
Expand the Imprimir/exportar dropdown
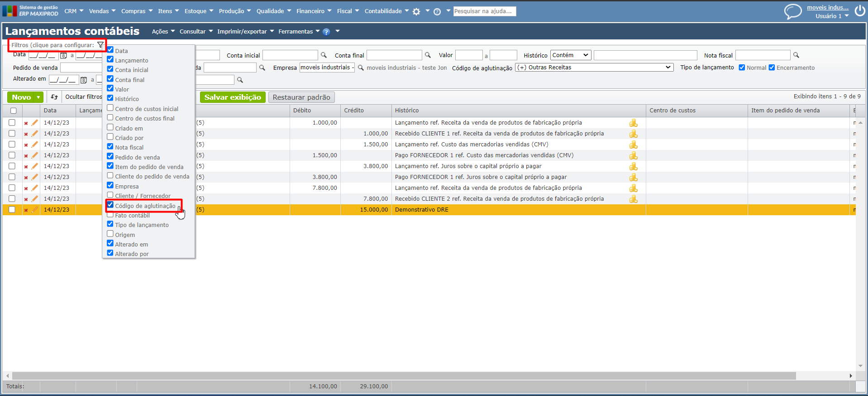pyautogui.click(x=245, y=32)
